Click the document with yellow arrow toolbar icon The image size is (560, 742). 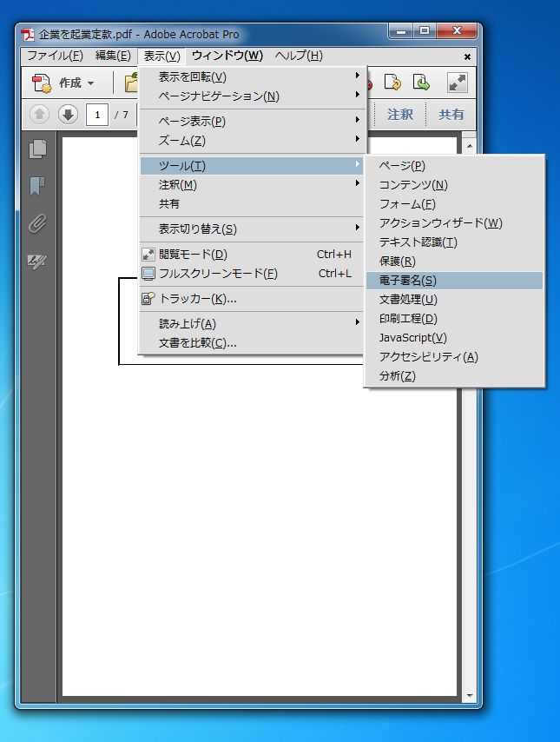392,83
